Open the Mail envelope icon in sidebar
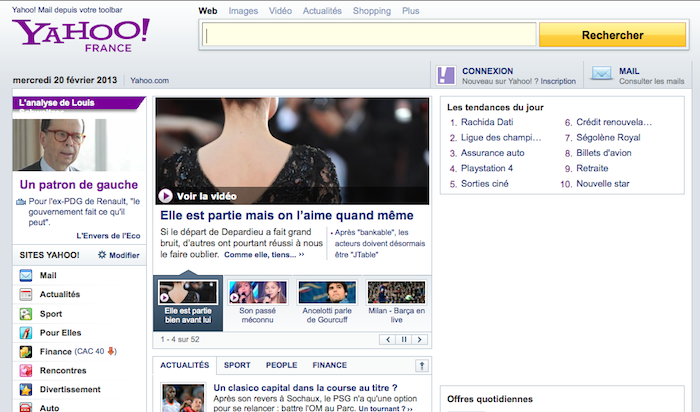The width and height of the screenshot is (700, 412). pos(26,275)
